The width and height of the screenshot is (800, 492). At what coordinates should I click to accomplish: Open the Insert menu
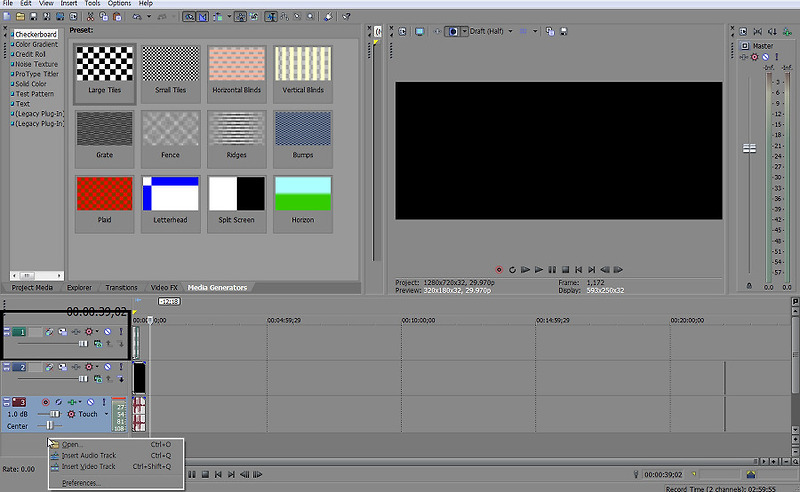tap(69, 3)
